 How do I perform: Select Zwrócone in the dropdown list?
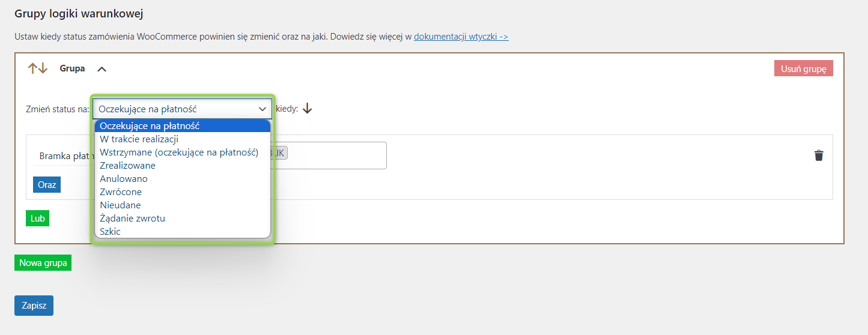pyautogui.click(x=183, y=192)
